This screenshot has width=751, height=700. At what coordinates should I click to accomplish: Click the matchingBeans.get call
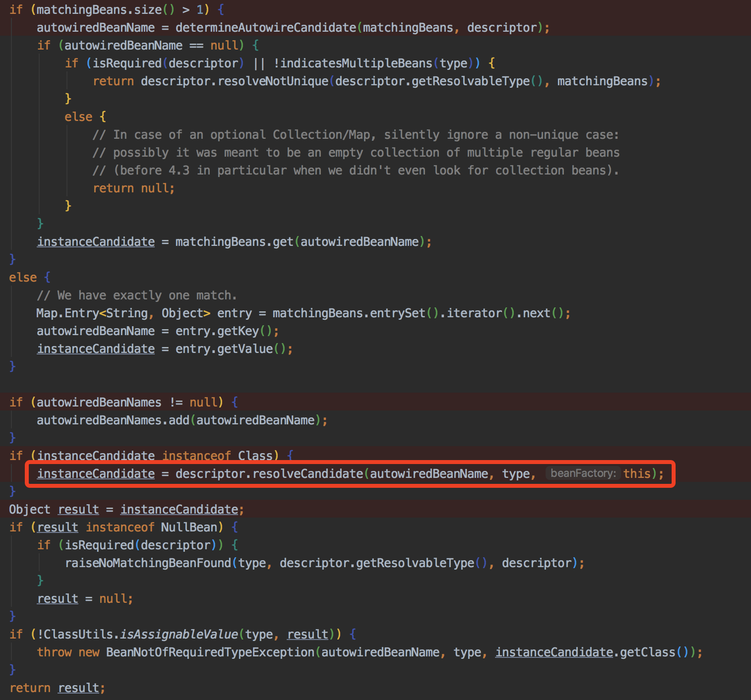[x=304, y=242]
